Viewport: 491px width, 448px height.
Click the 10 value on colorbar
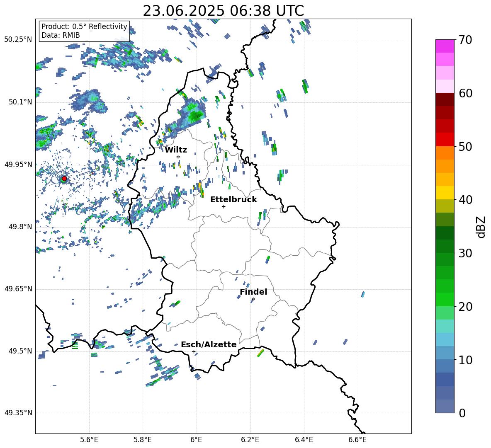465,360
